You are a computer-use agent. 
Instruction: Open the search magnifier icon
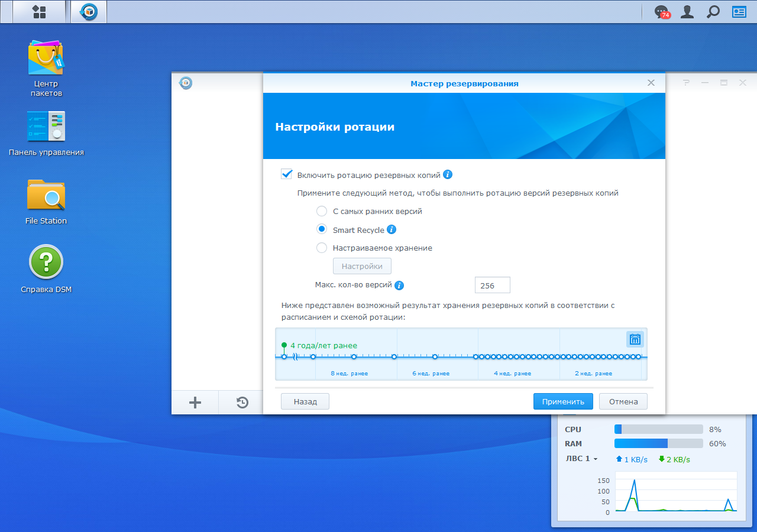point(713,12)
